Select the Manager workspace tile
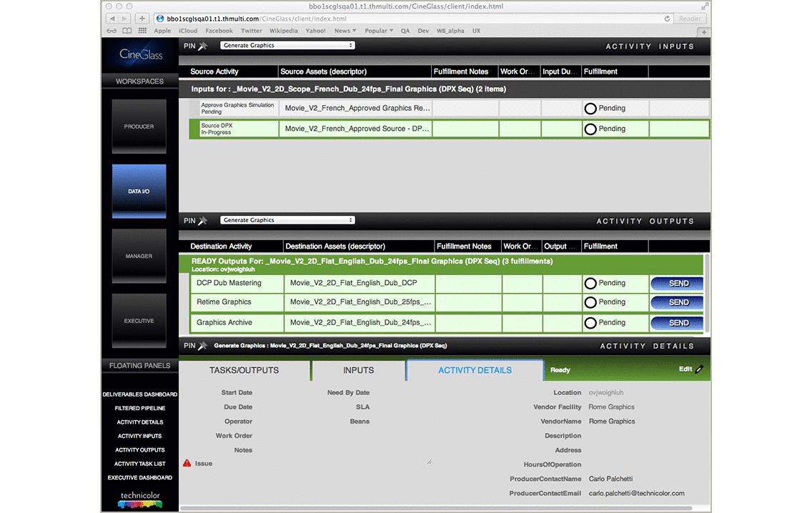 tap(139, 256)
